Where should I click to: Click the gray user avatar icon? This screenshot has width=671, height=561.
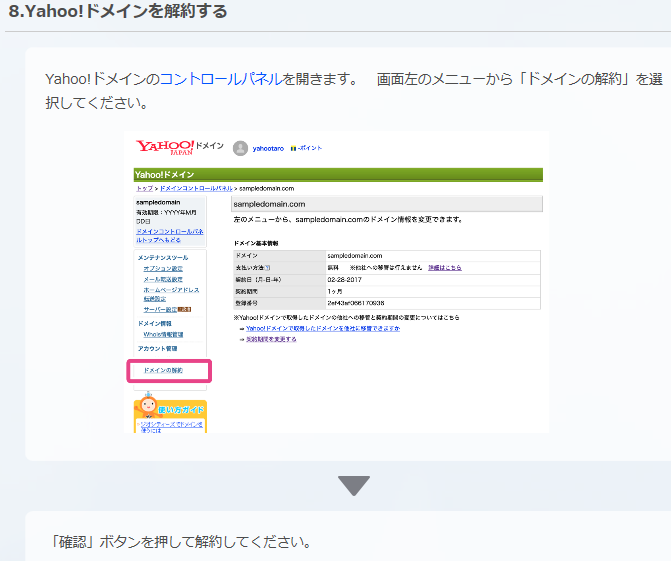point(240,148)
